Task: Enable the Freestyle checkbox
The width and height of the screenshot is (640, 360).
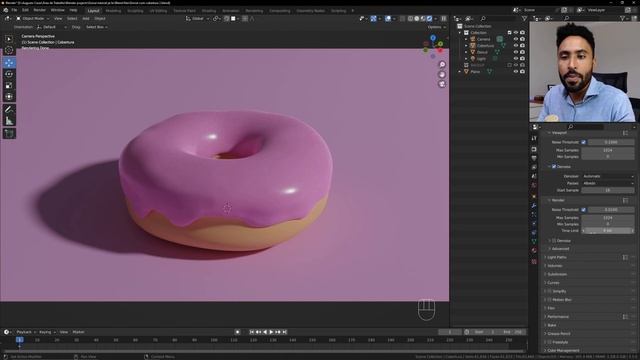Action: click(x=549, y=342)
